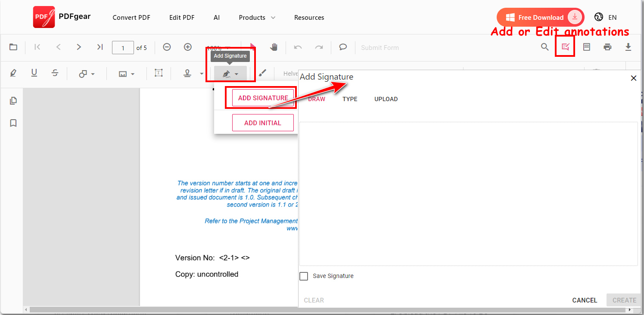Click the Comment bubble icon

click(x=343, y=47)
